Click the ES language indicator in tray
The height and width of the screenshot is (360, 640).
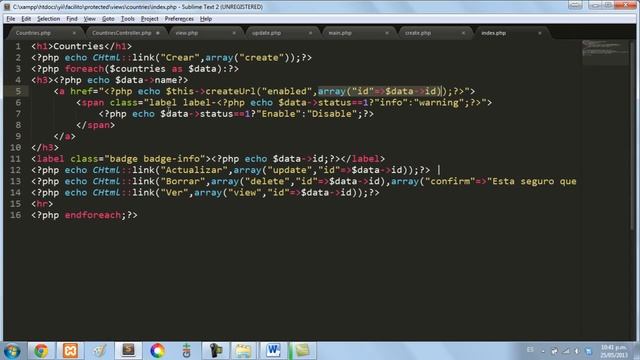tap(530, 350)
